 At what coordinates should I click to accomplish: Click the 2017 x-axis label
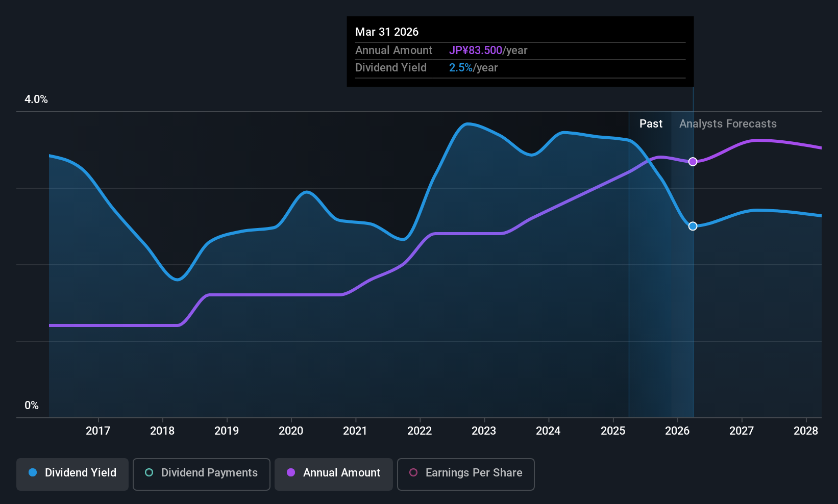tap(98, 431)
